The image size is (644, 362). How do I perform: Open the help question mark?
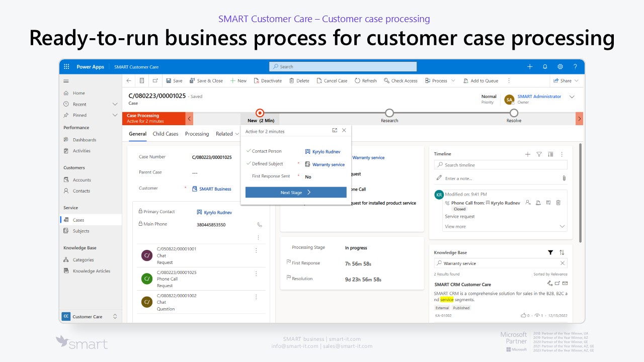(575, 67)
